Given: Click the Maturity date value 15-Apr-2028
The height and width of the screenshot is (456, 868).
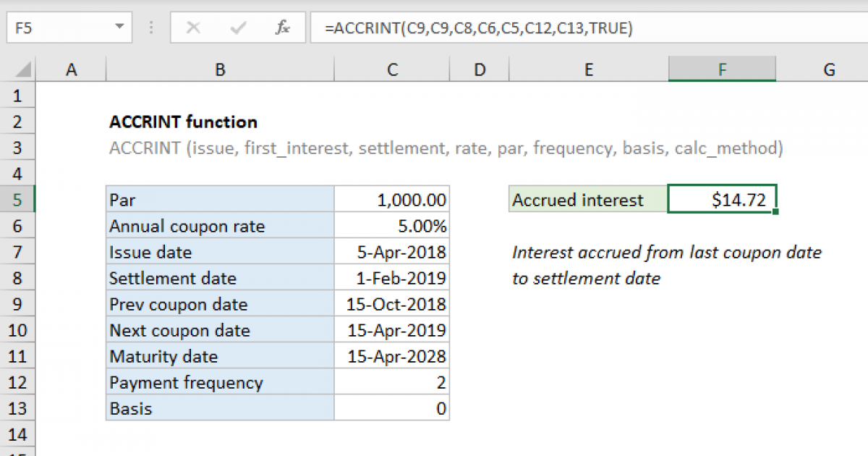Looking at the screenshot, I should [x=391, y=357].
